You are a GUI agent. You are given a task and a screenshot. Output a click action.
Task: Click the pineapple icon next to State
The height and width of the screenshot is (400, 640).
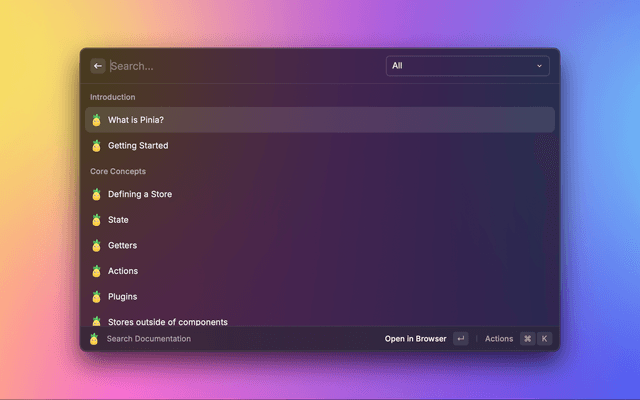(x=97, y=220)
